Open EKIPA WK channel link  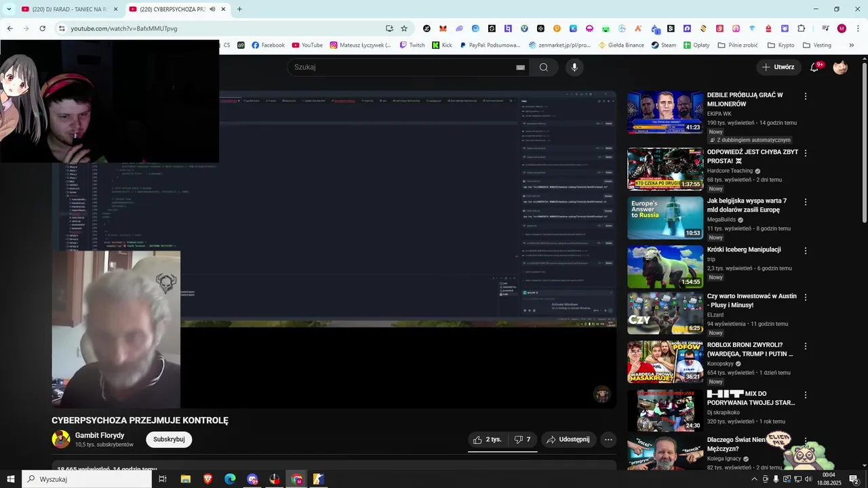[719, 114]
